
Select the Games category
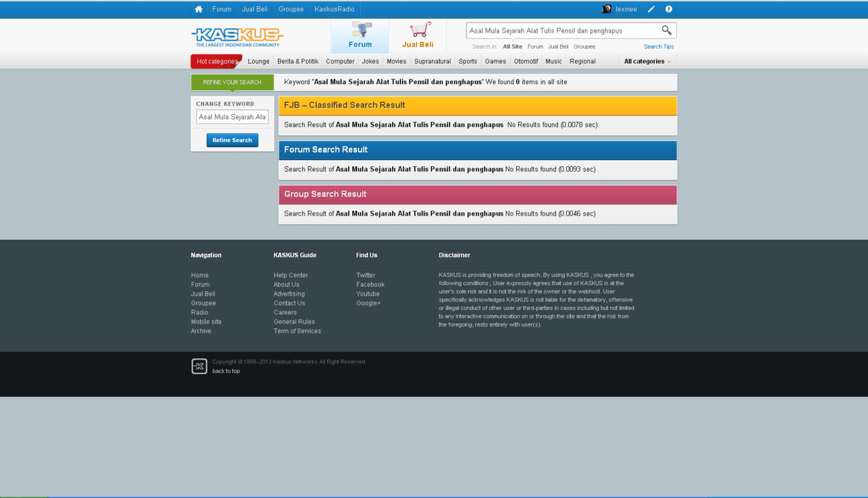[x=496, y=61]
